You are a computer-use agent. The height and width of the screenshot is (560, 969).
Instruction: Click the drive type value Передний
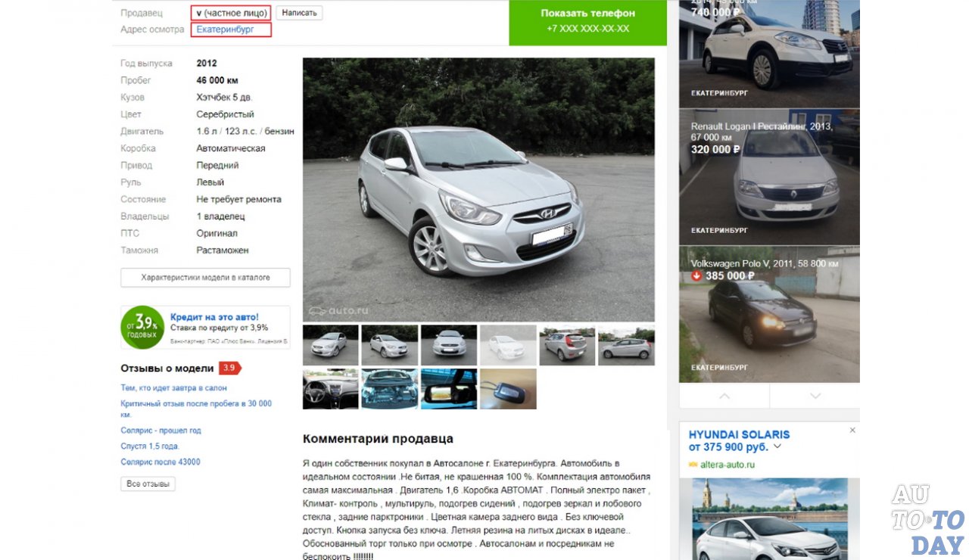pos(217,165)
